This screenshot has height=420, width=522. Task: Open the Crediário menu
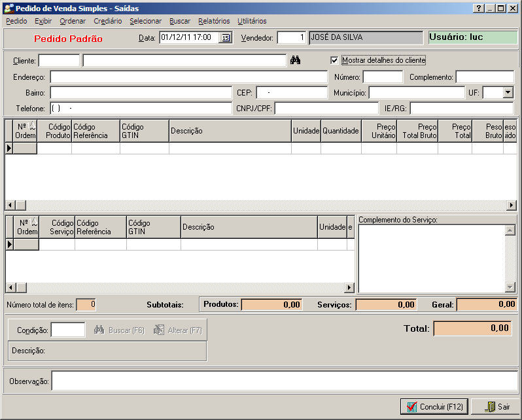tap(107, 21)
